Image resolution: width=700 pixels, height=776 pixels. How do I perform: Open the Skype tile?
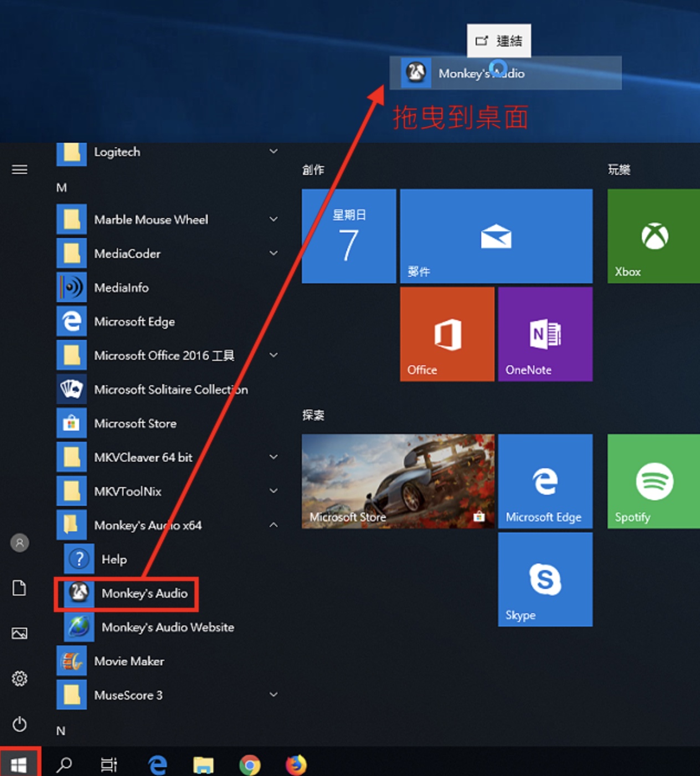(x=545, y=580)
